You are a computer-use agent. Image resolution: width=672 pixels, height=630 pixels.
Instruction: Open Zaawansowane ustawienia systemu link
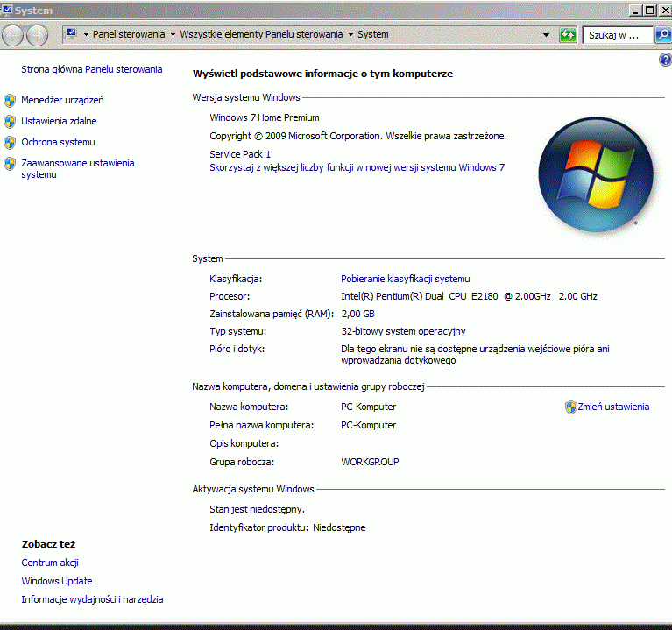[x=78, y=169]
